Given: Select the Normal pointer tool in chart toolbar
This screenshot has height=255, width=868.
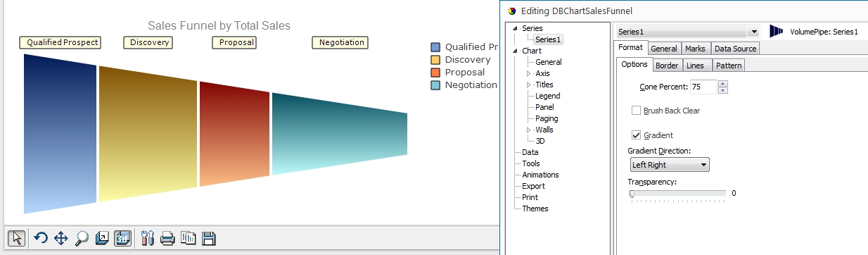Looking at the screenshot, I should point(18,238).
